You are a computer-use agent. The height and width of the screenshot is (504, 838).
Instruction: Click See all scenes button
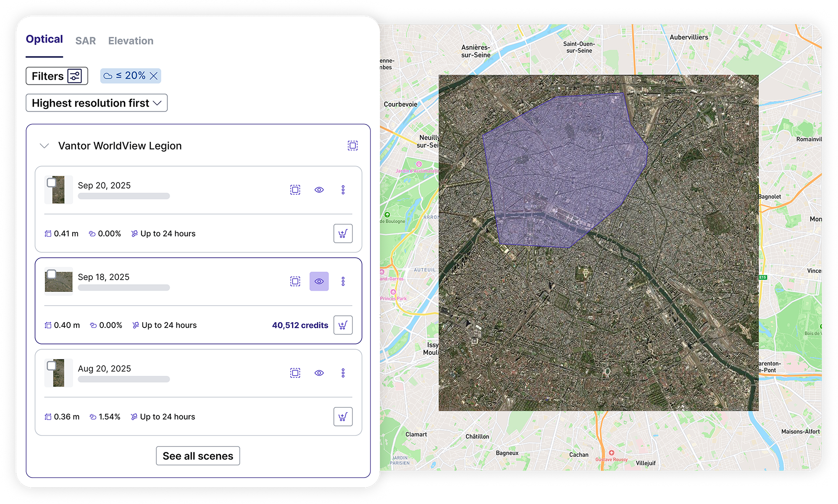tap(198, 456)
